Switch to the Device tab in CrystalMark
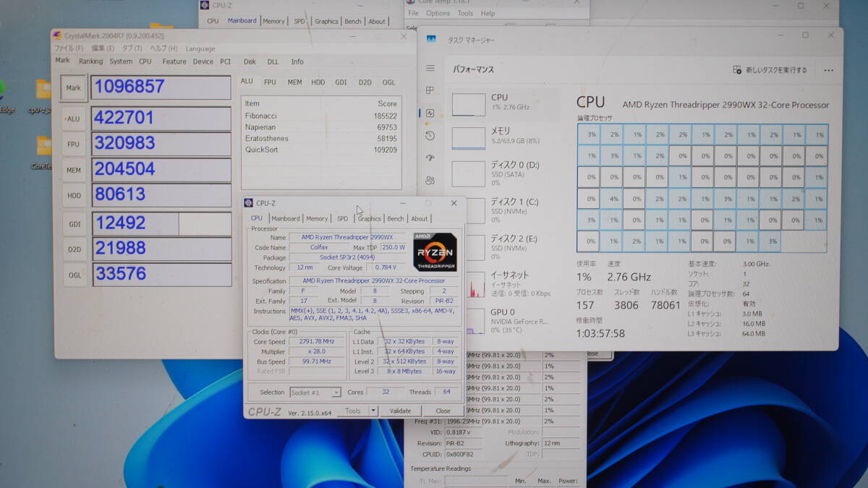Viewport: 868px width, 488px height. [x=203, y=61]
